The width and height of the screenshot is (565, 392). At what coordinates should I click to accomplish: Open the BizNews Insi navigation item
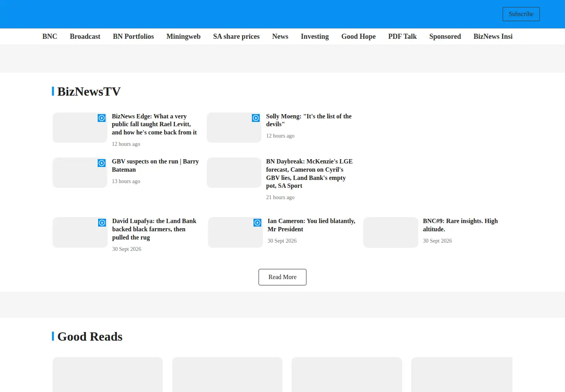tap(493, 36)
